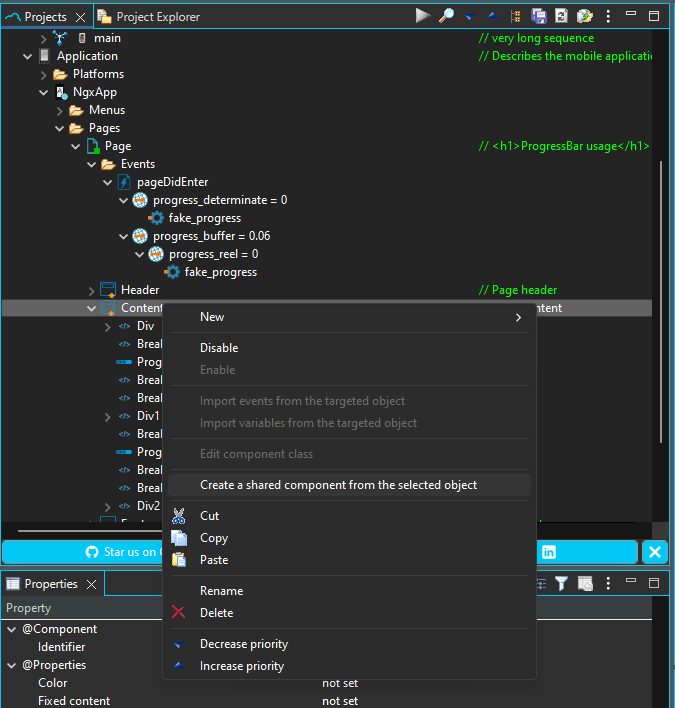Expand the Menus folder node
Screen dimensions: 675x708
point(60,110)
